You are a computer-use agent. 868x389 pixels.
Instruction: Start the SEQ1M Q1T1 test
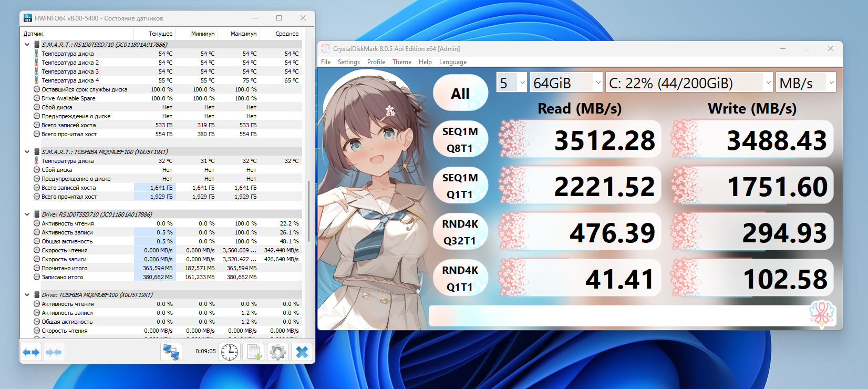[460, 186]
